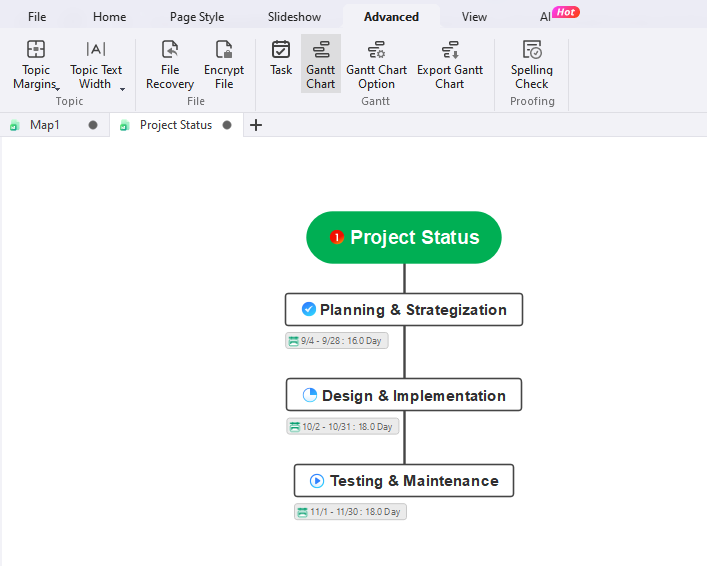
Task: Click Design & Implementation progress pie icon
Action: [309, 395]
